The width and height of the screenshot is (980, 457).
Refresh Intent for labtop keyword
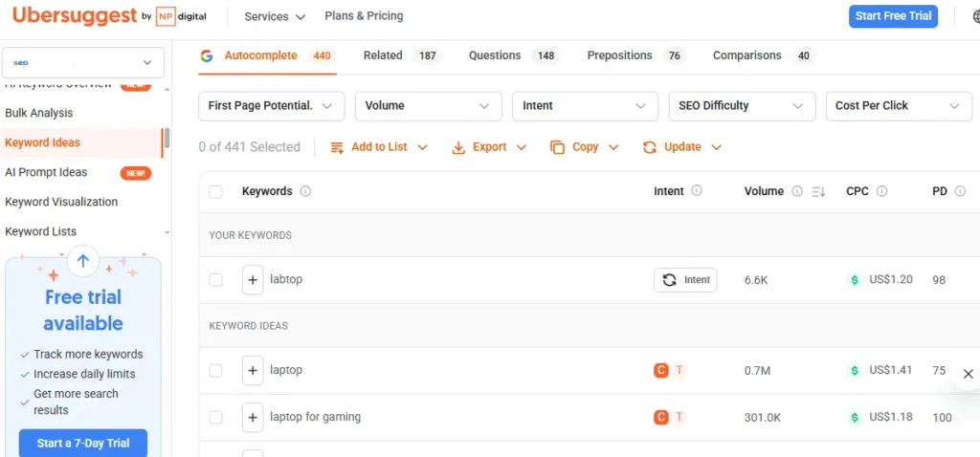tap(685, 280)
